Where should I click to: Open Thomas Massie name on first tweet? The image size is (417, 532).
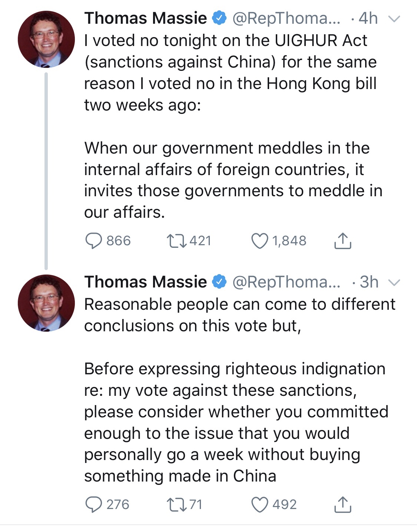click(145, 18)
